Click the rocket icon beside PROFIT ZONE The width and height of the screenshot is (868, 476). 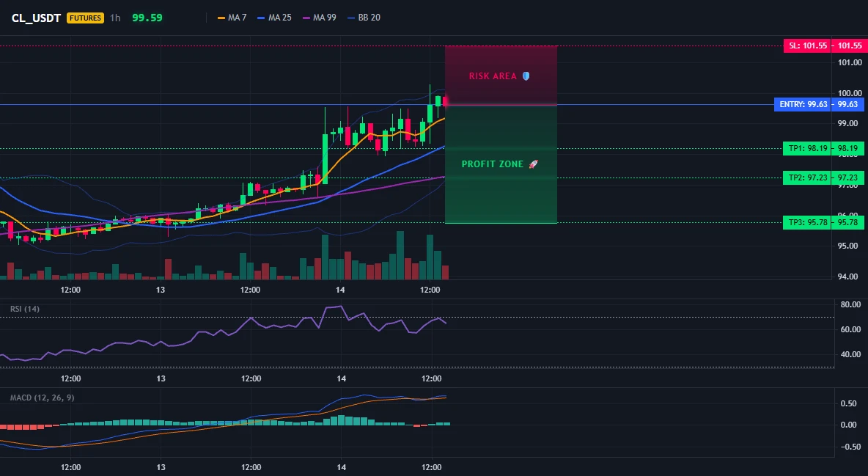coord(534,164)
